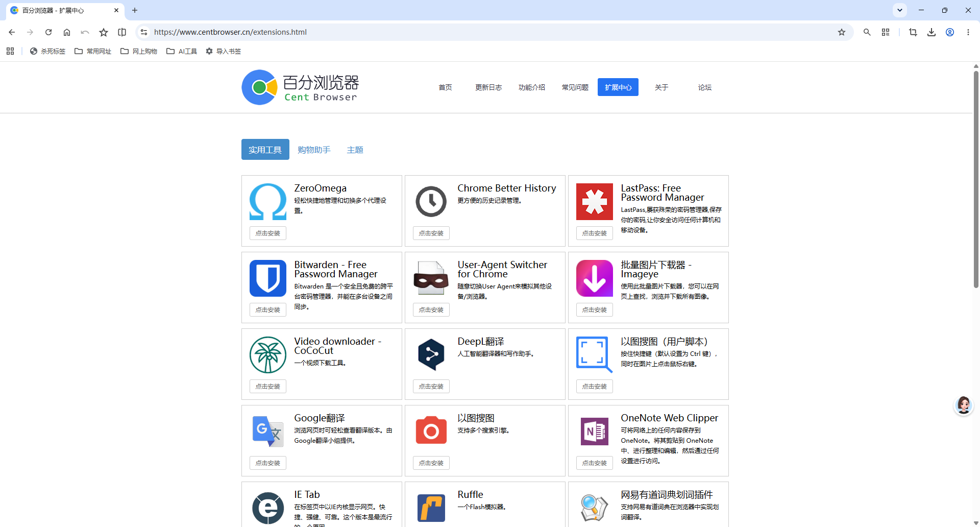Switch to the 购物助手 category tab
This screenshot has width=980, height=527.
(314, 150)
